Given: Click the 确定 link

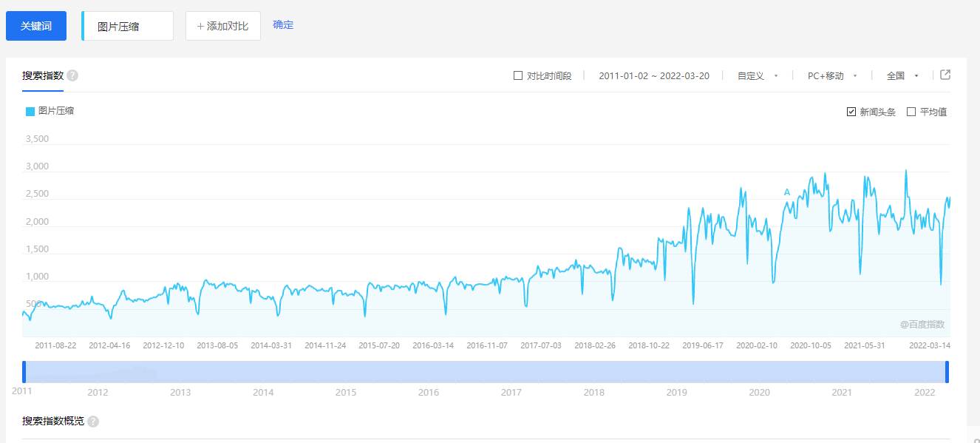Looking at the screenshot, I should click(x=283, y=24).
